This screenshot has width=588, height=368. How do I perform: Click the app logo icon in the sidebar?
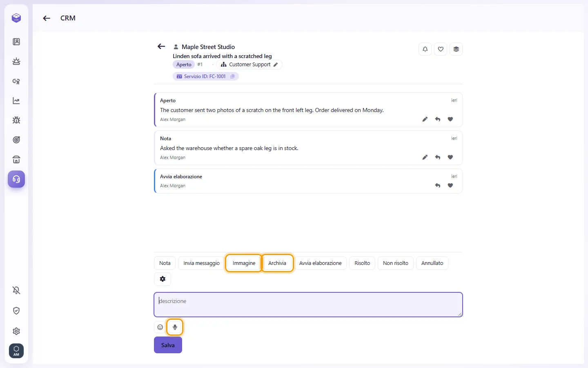(16, 18)
